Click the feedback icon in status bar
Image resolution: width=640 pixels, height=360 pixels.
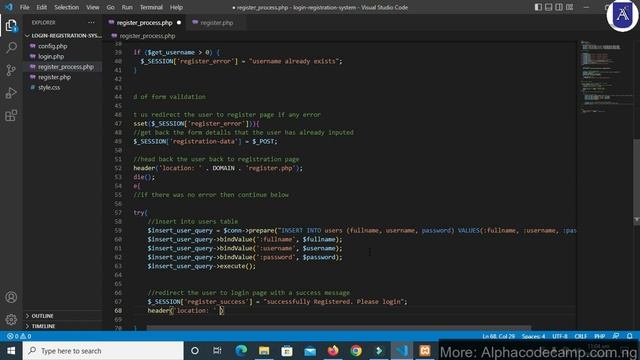(616, 336)
